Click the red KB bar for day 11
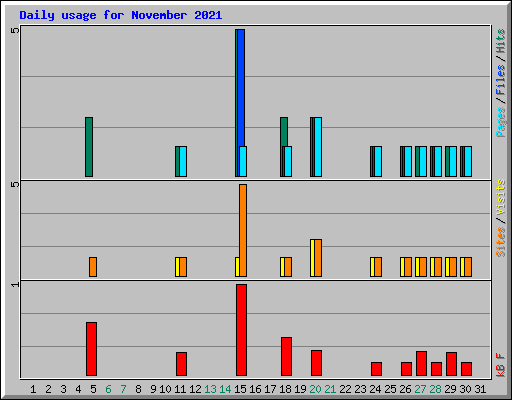 [181, 364]
